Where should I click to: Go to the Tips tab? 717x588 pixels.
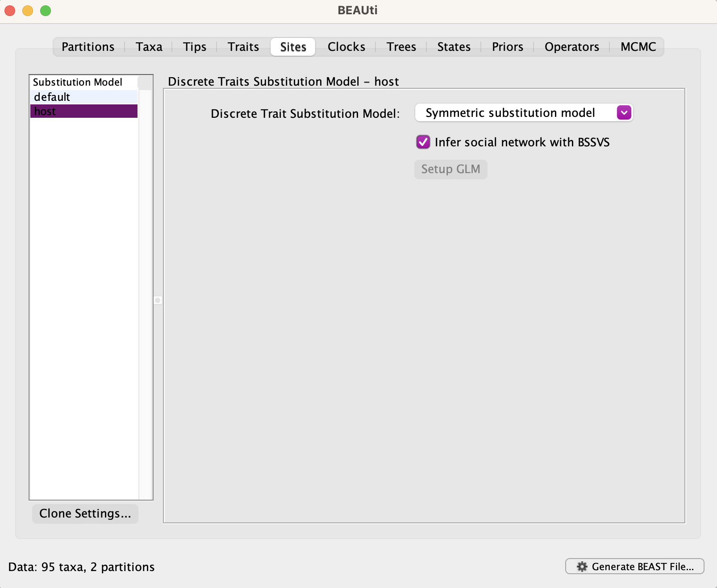(x=195, y=47)
